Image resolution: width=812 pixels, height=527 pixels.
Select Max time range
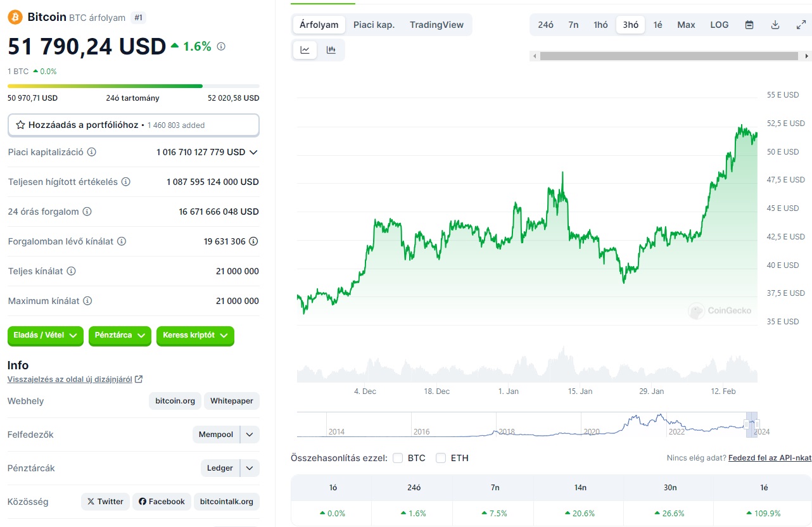pyautogui.click(x=686, y=25)
